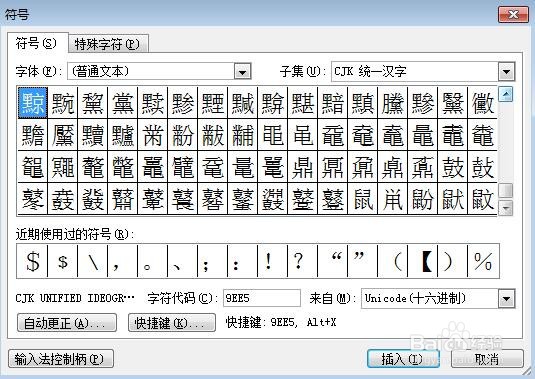Select the 黯 character in the grid
535x379 pixels.
pos(333,103)
